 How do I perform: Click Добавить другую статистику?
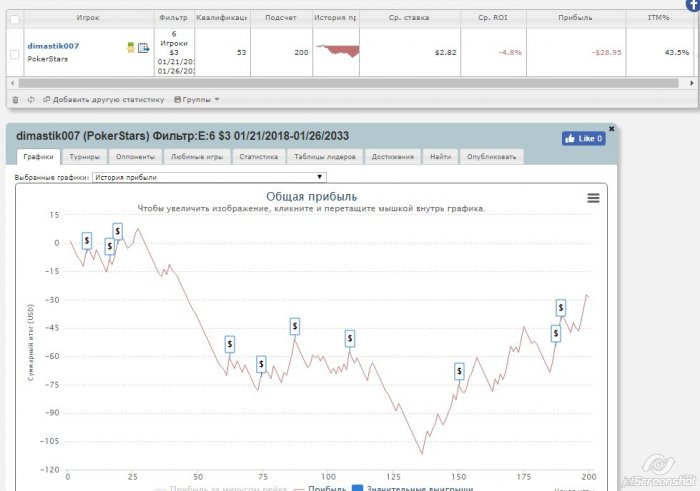coord(104,100)
